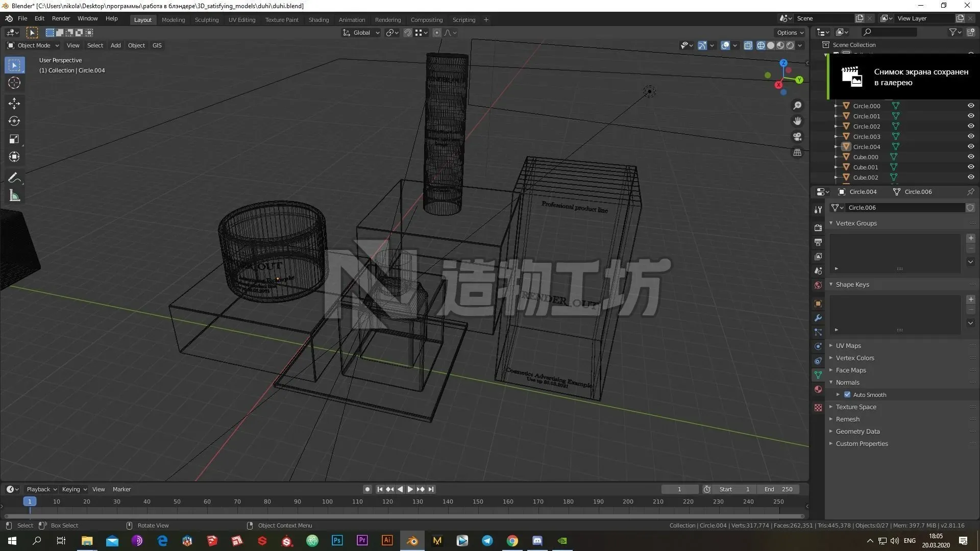Select the Annotate tool
Screen dimensions: 980x551
(14, 178)
